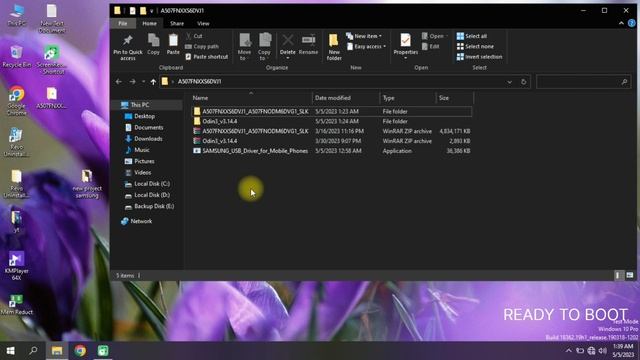The width and height of the screenshot is (640, 360).
Task: Sort files by Size column
Action: [454, 98]
